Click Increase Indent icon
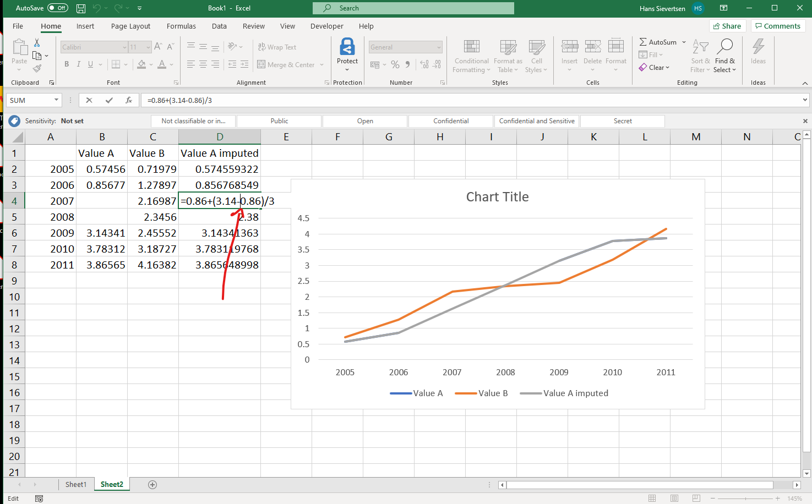 tap(244, 64)
